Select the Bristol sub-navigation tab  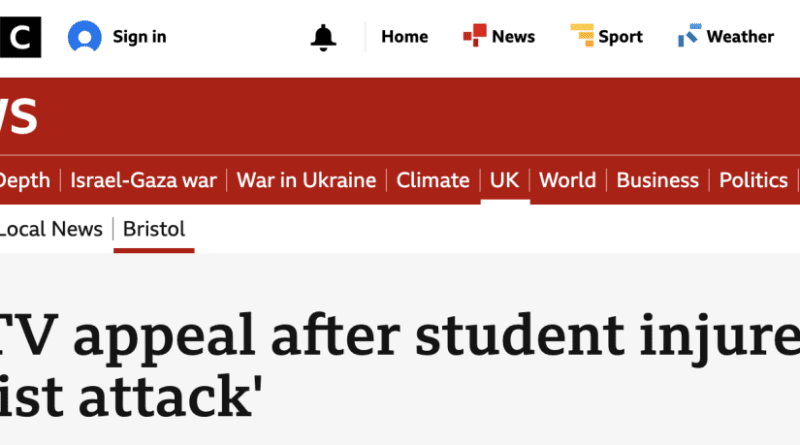click(154, 229)
